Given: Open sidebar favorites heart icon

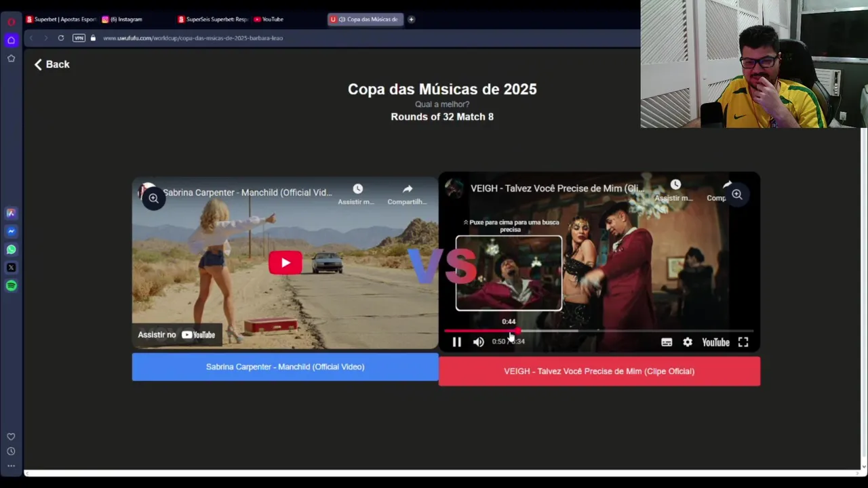Looking at the screenshot, I should [11, 436].
